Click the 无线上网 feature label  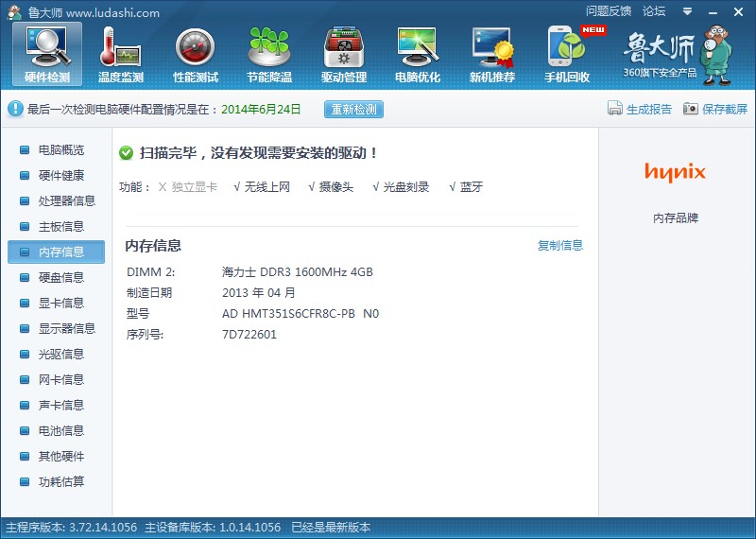(x=267, y=186)
